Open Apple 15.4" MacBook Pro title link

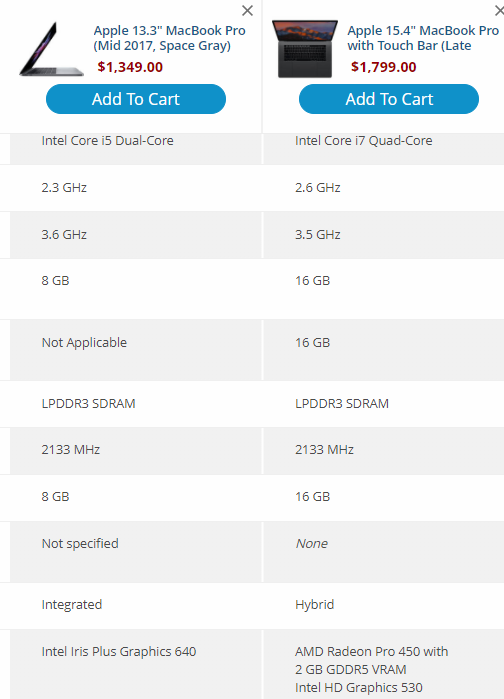pyautogui.click(x=423, y=38)
